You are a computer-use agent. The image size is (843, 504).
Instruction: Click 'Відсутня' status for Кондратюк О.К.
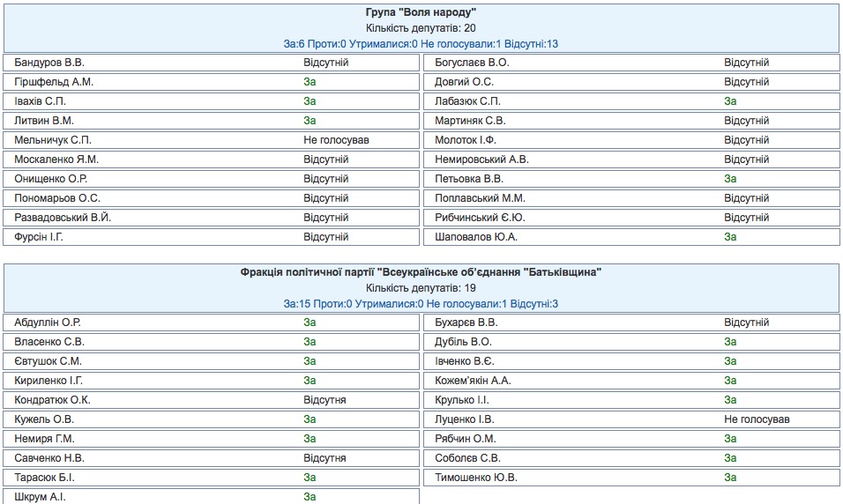(325, 400)
